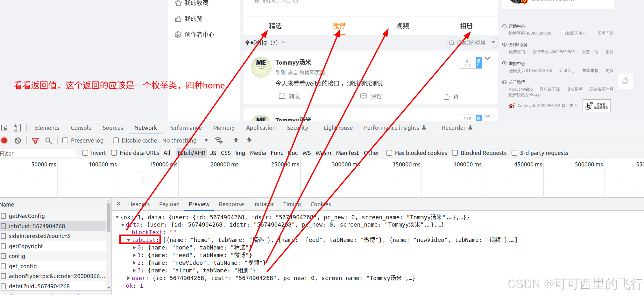Open 创作者中心 gear item

[x=195, y=35]
